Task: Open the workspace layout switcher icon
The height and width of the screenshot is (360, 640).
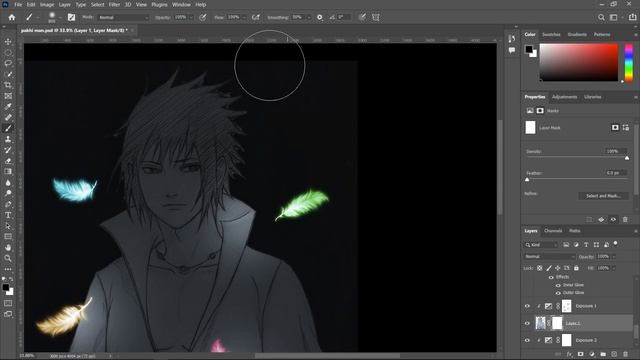Action: pyautogui.click(x=613, y=17)
